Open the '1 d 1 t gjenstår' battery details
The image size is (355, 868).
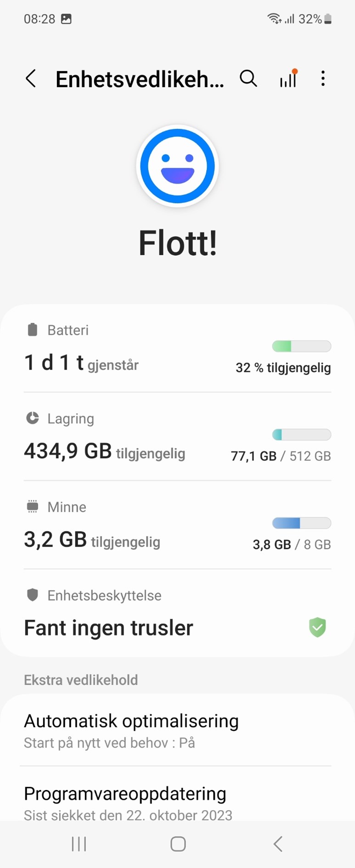coord(81,364)
